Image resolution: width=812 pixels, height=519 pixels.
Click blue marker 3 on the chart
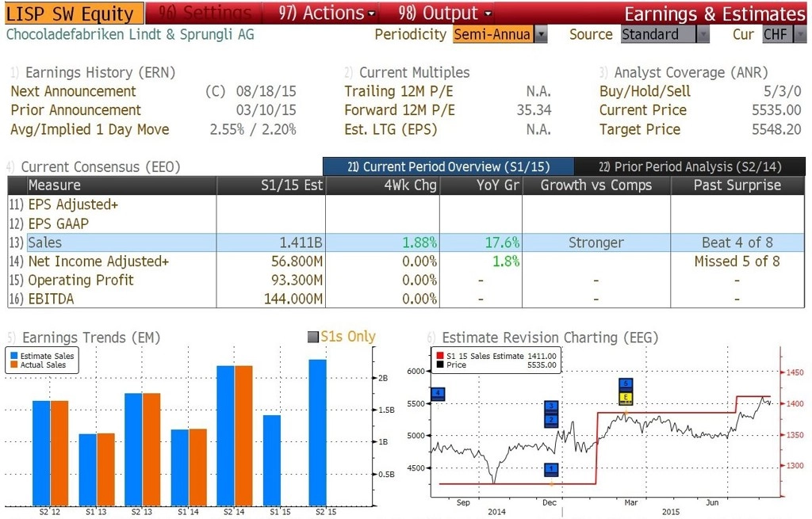[x=551, y=406]
